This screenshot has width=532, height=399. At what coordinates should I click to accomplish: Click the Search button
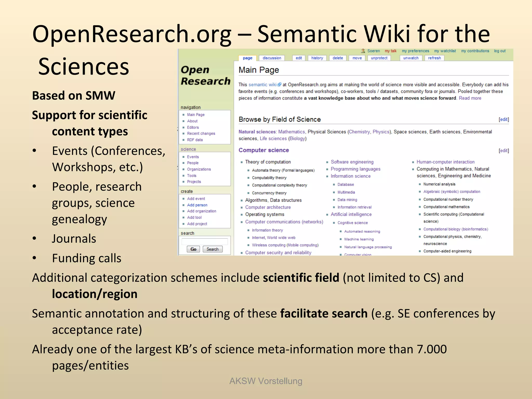[x=212, y=249]
